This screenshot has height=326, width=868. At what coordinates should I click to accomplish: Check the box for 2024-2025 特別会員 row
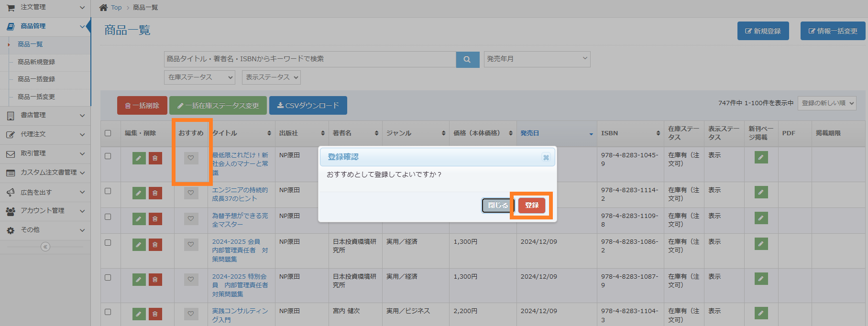click(108, 277)
